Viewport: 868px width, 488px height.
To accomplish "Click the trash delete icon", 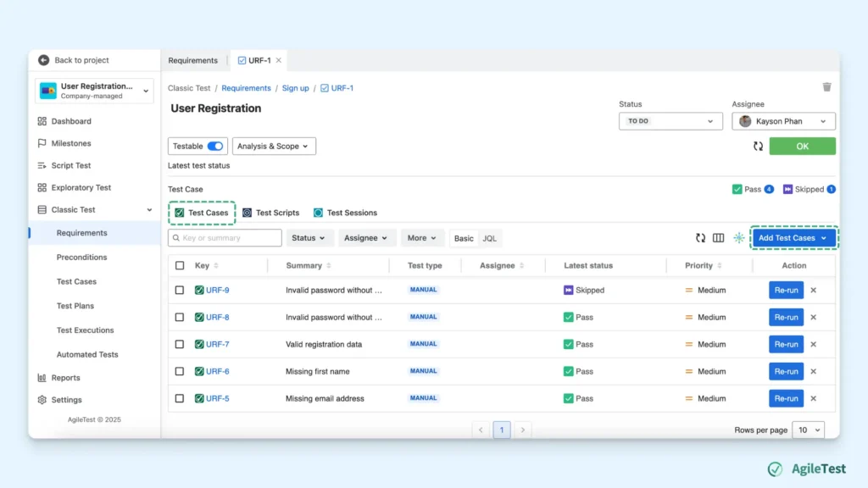I will pos(826,87).
